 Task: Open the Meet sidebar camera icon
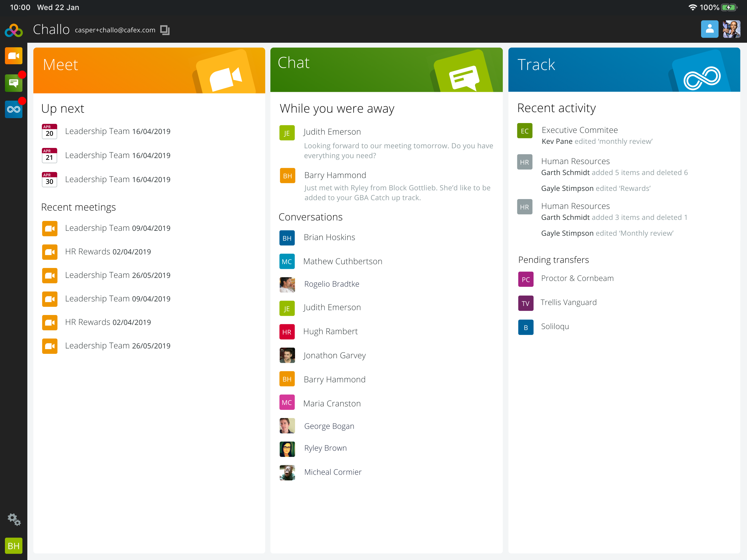point(13,56)
